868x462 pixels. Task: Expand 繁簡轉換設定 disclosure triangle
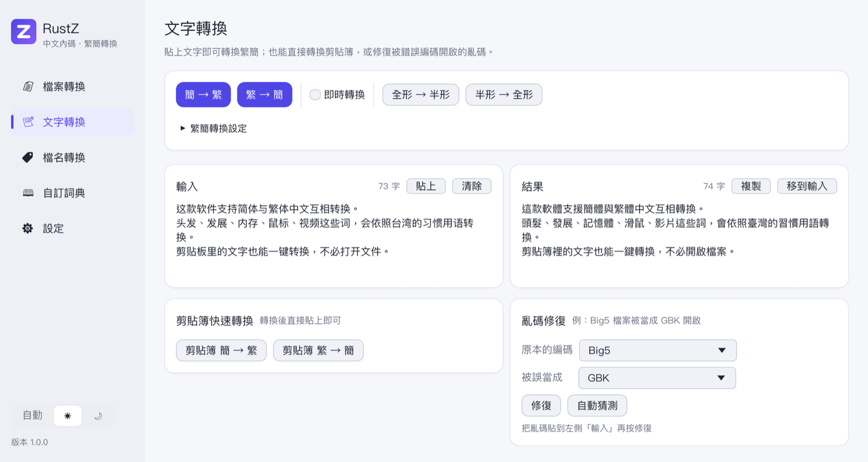tap(183, 129)
